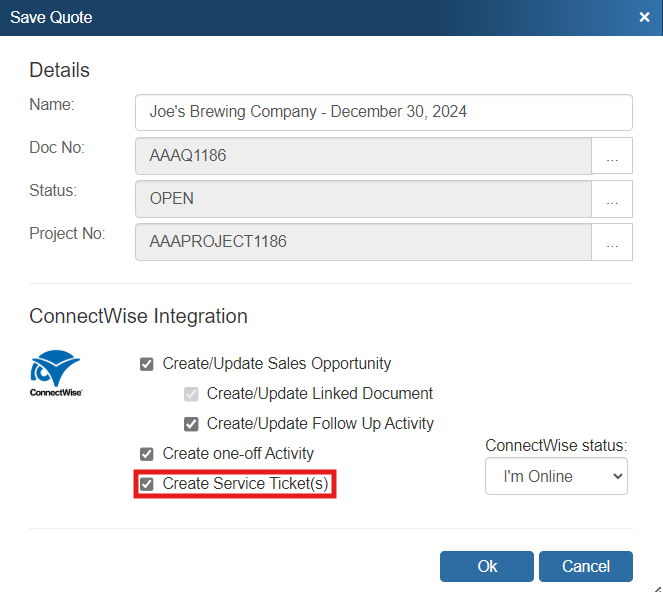This screenshot has width=663, height=592.
Task: Open the Doc No ellipsis browse button
Action: tap(612, 157)
